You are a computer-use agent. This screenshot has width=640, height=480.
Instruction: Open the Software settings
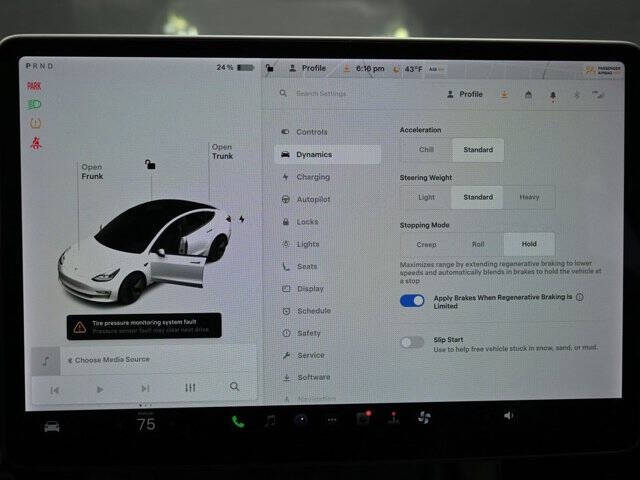coord(306,377)
